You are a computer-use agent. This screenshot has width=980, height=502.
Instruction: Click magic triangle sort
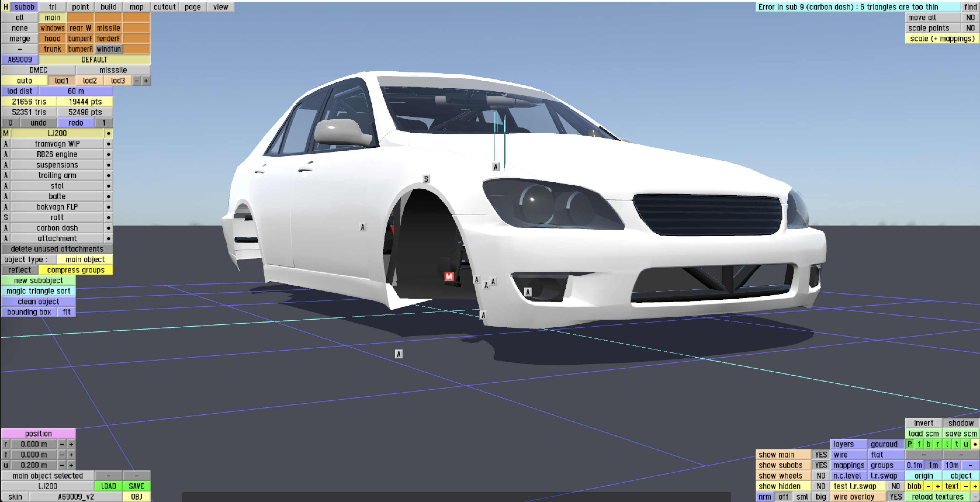tap(39, 291)
